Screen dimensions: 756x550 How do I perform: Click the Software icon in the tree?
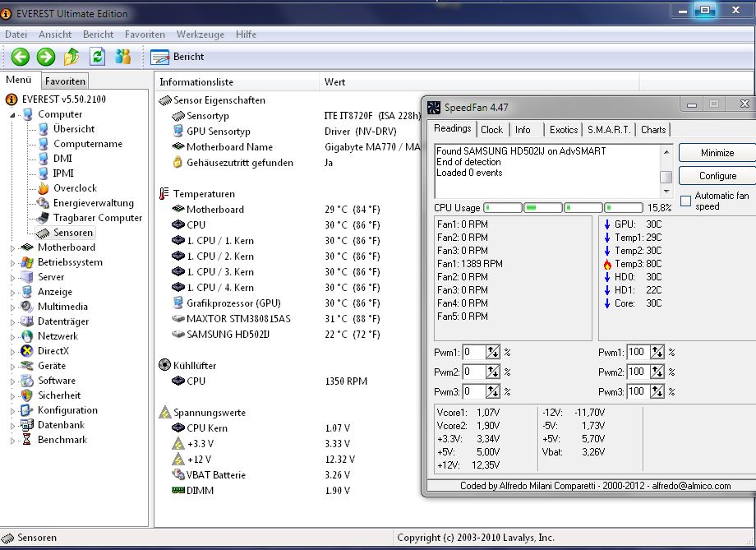pos(27,381)
